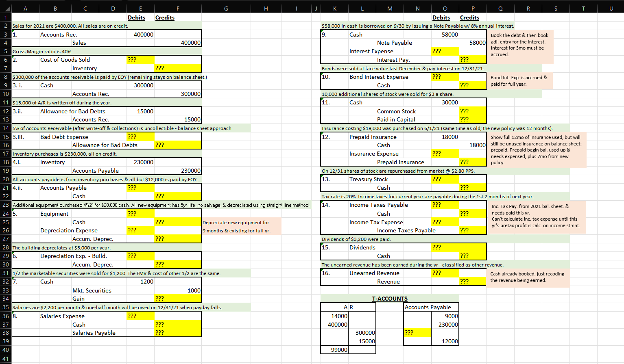Select the entry number '16.' cell

[x=334, y=273]
